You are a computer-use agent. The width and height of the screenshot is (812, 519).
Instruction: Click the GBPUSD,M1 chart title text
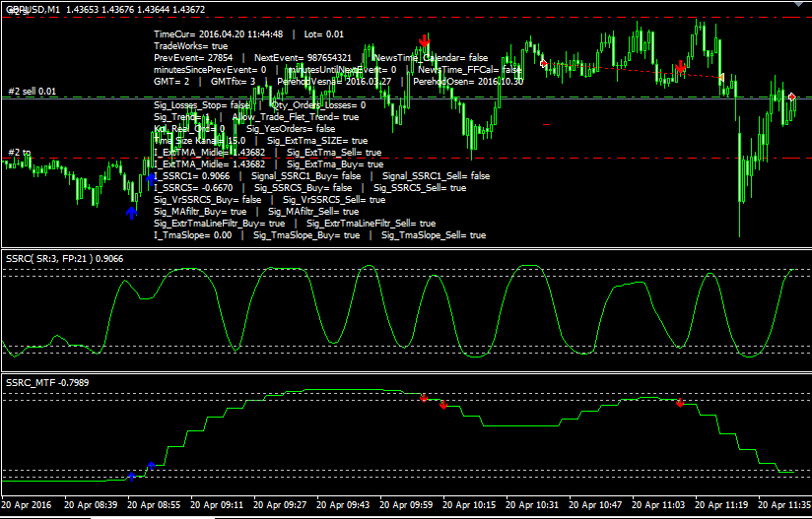coord(32,10)
